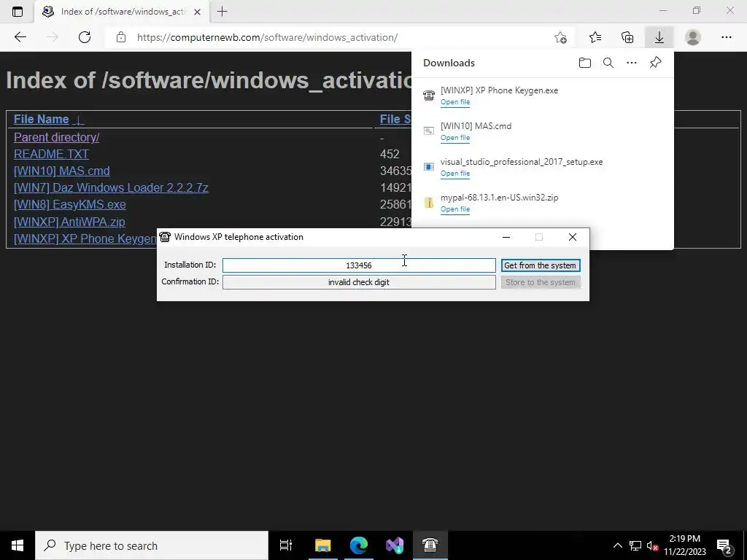Minimize the Windows XP telephone activation window

click(x=506, y=237)
